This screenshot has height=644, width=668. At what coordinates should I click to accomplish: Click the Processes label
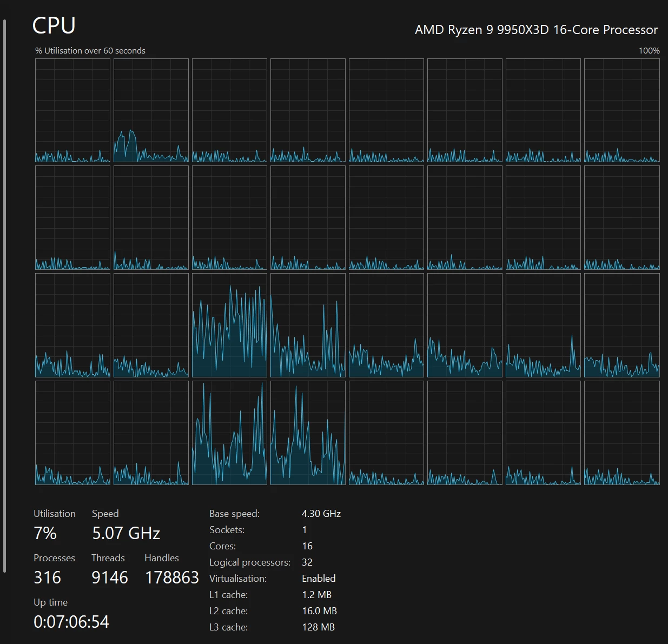54,558
